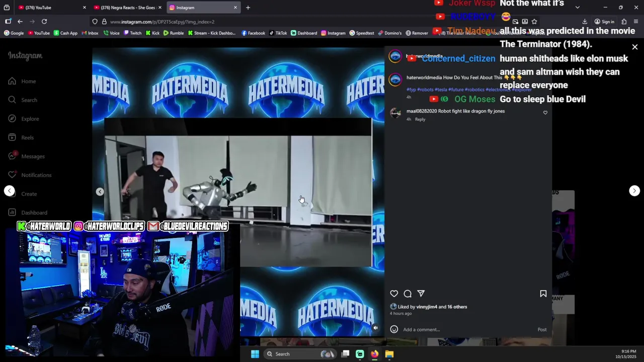644x362 pixels.
Task: Open Google bookmark
Action: click(14, 33)
